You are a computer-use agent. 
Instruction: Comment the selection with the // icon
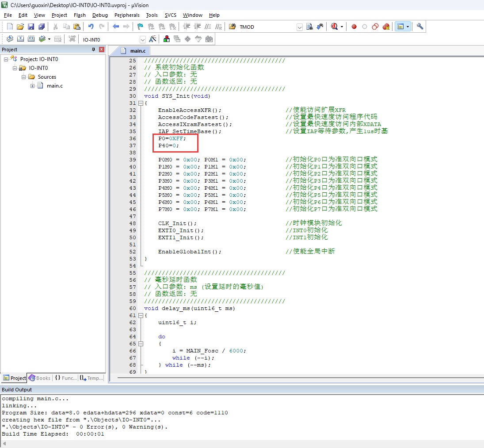point(208,27)
